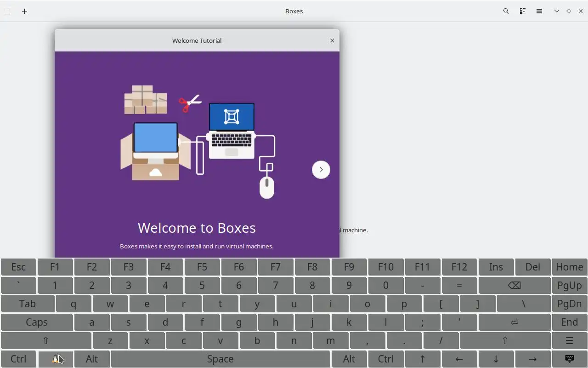Tap the F11 function key
This screenshot has height=368, width=588.
click(x=423, y=267)
